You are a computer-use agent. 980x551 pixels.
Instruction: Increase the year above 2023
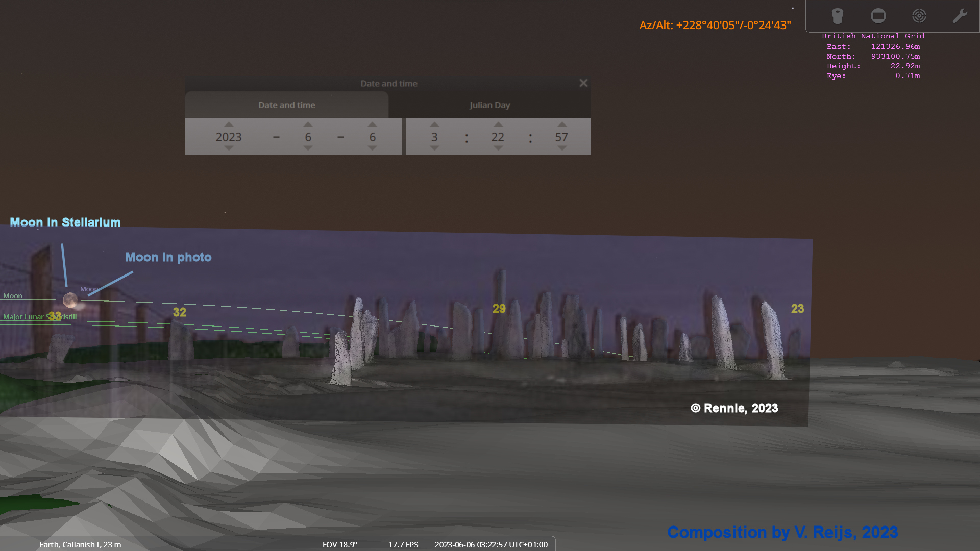[x=228, y=124]
